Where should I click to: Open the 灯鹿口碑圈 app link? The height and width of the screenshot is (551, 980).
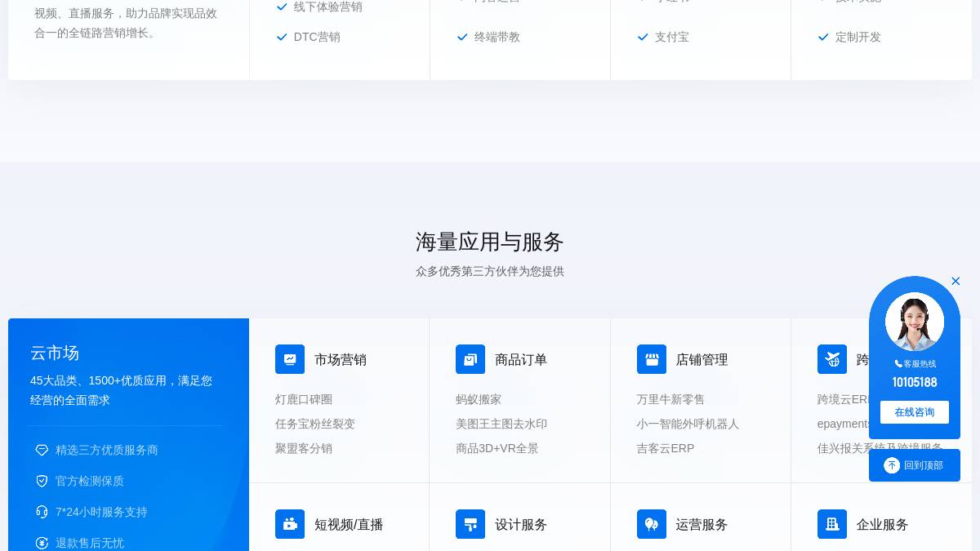304,399
